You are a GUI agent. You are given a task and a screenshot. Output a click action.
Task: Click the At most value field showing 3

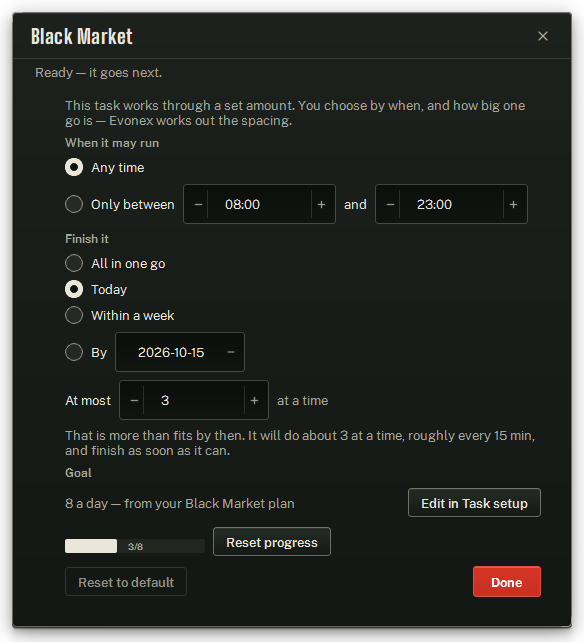pos(194,400)
